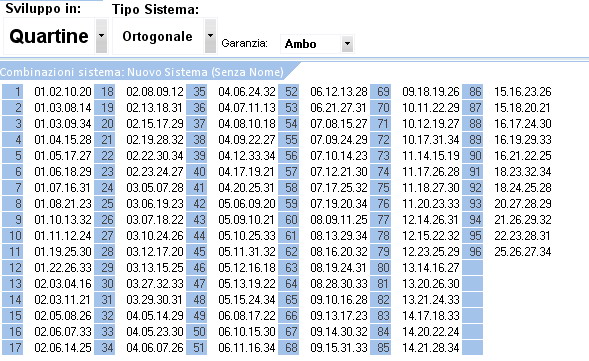Click combination 51 06.11.16.34
The width and height of the screenshot is (589, 361).
[x=247, y=348]
